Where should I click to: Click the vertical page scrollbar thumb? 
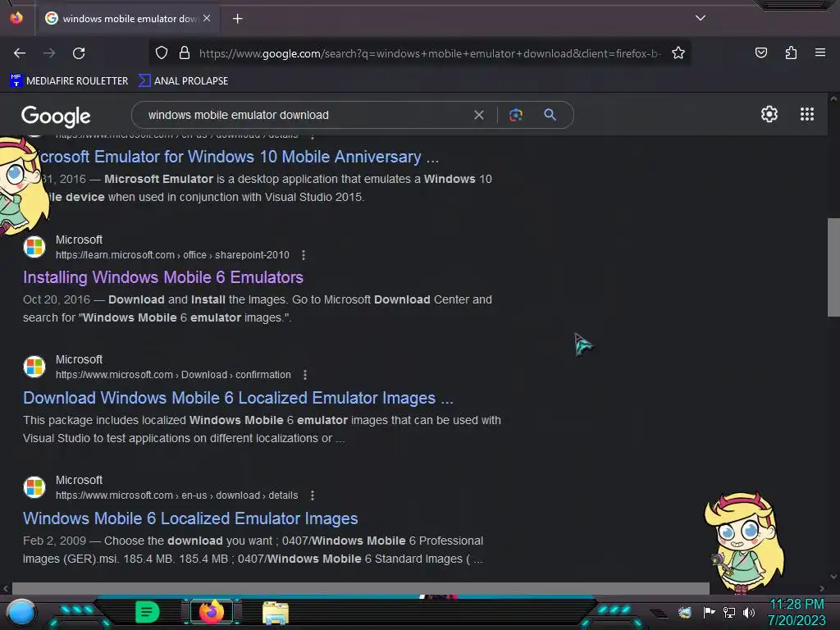point(833,267)
